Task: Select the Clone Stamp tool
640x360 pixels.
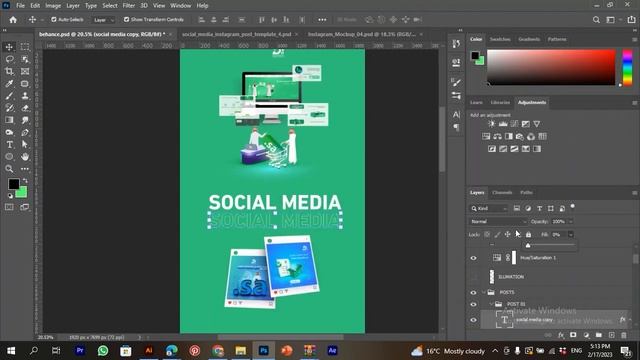Action: tap(25, 96)
